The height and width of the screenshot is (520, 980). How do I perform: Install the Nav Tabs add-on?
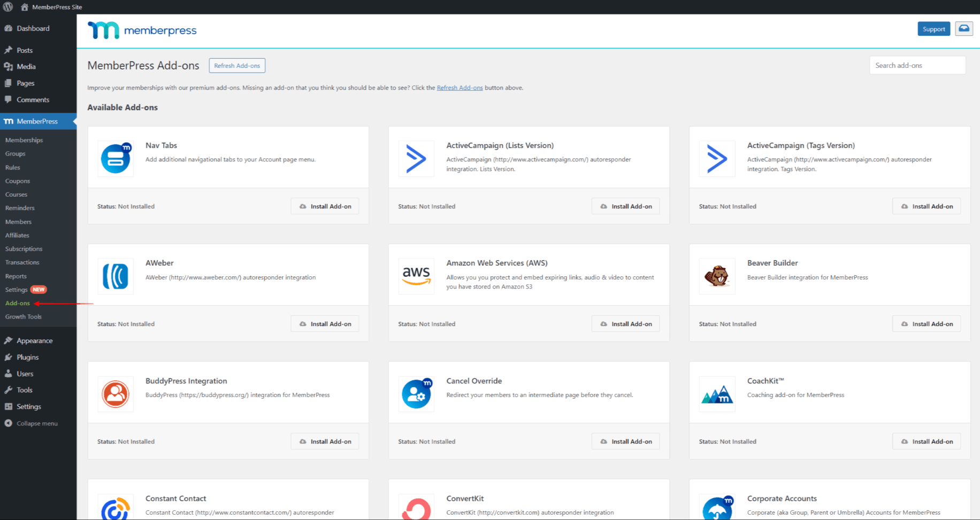325,206
